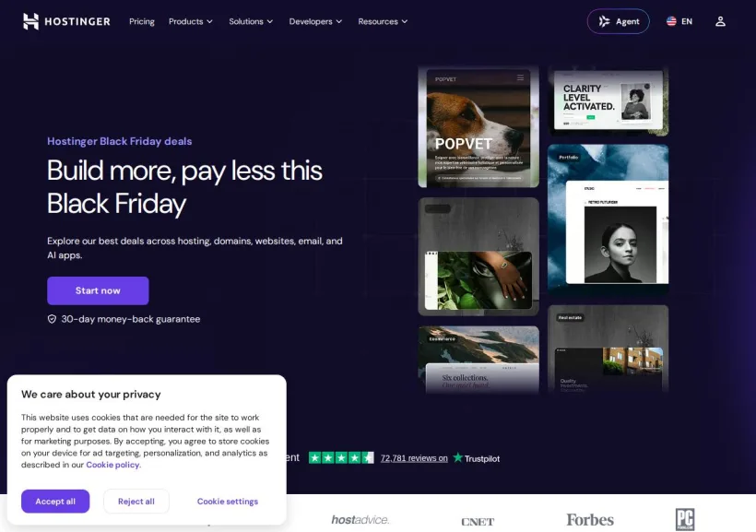Select the POPVET website template thumbnail

pos(478,127)
